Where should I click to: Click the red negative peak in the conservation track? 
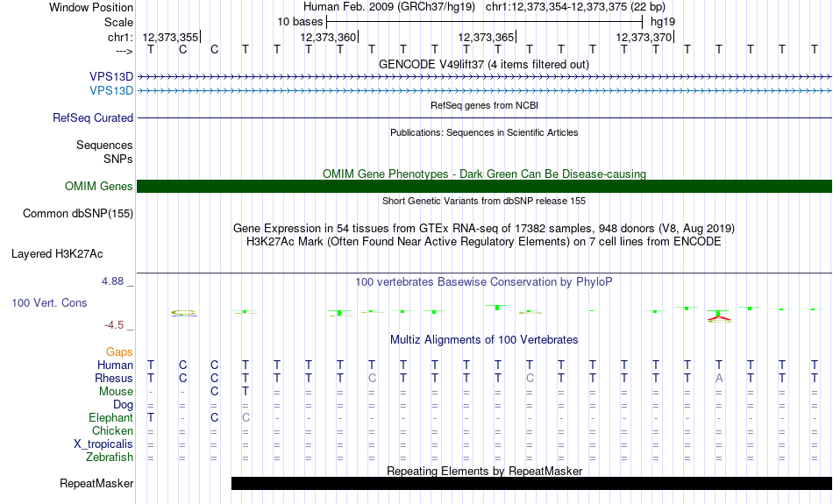point(719,319)
